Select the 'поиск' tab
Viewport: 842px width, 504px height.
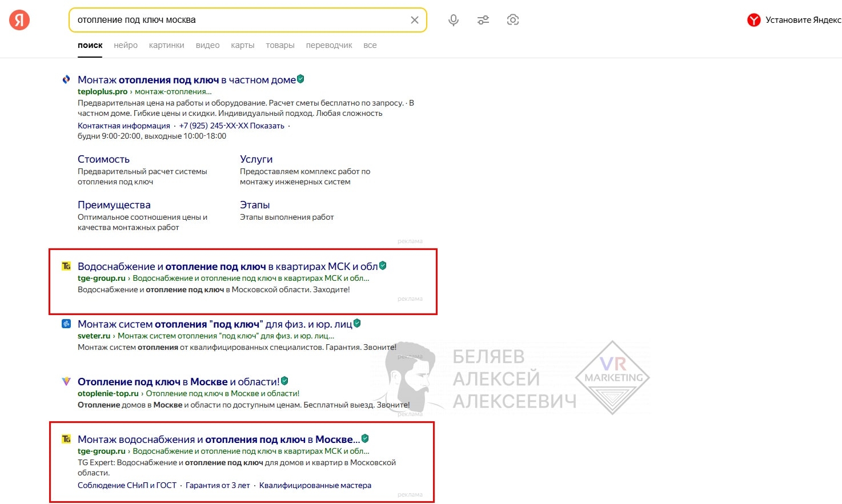coord(90,45)
